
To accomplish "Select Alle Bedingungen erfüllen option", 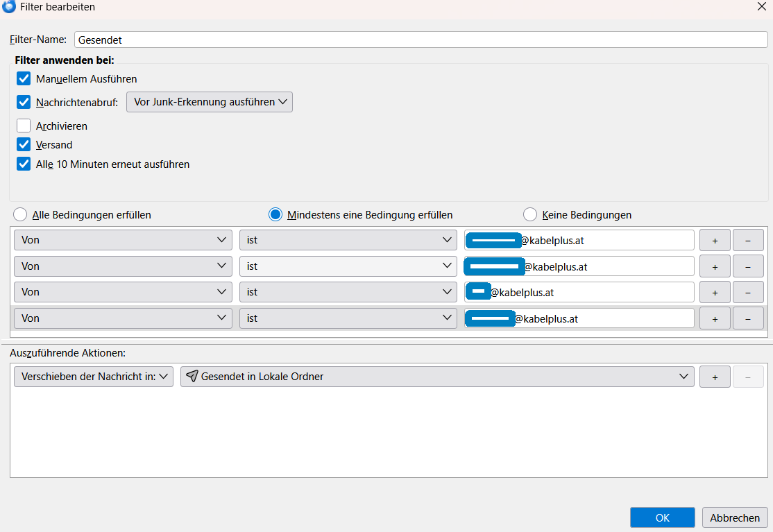I will (x=20, y=214).
